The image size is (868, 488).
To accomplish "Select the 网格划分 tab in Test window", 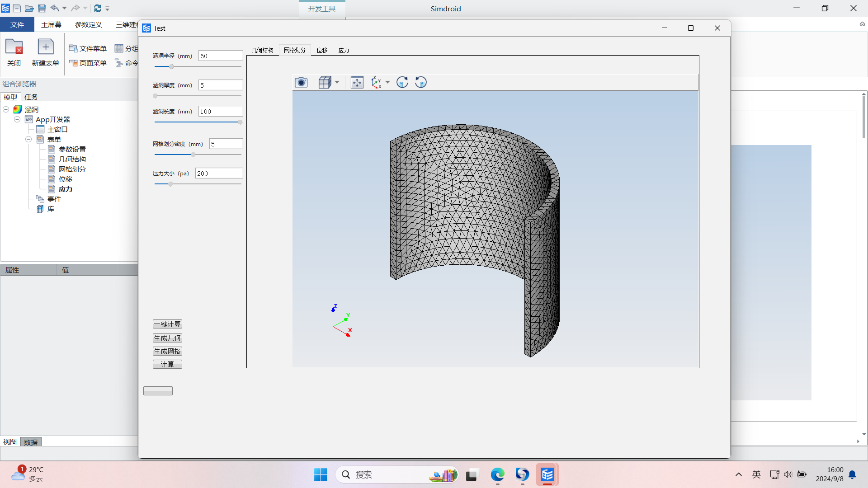I will coord(295,50).
